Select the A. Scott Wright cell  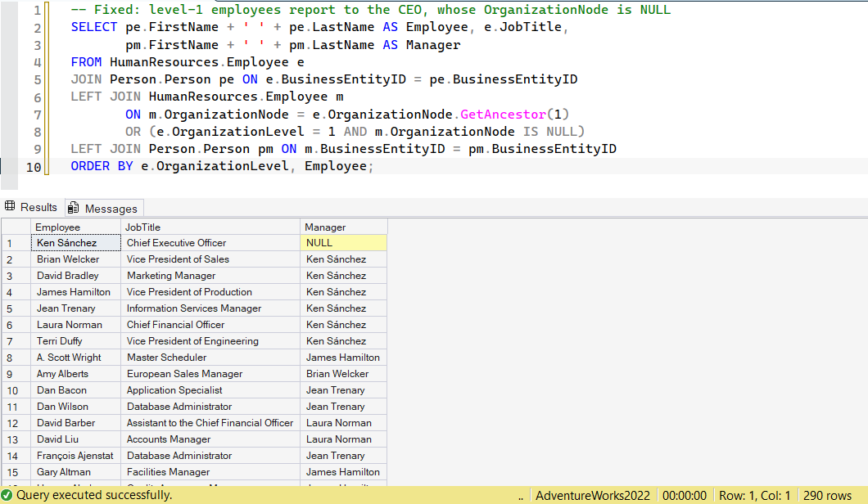coord(76,358)
